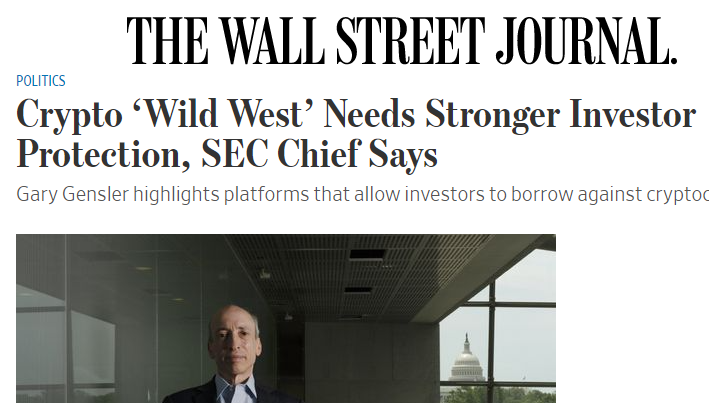The height and width of the screenshot is (403, 709).
Task: Click 'Protection' in the headline
Action: click(x=95, y=156)
